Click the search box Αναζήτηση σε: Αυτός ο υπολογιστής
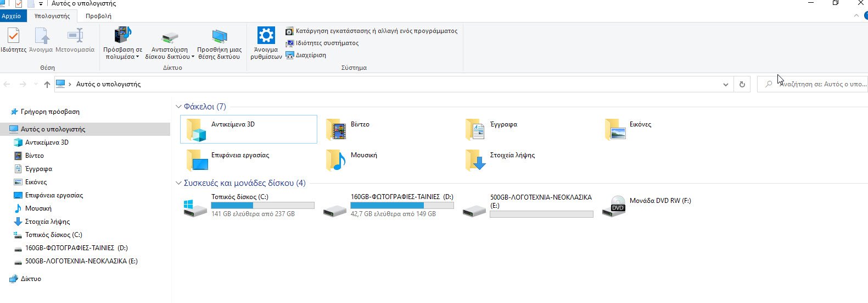The width and height of the screenshot is (868, 303). pyautogui.click(x=813, y=84)
